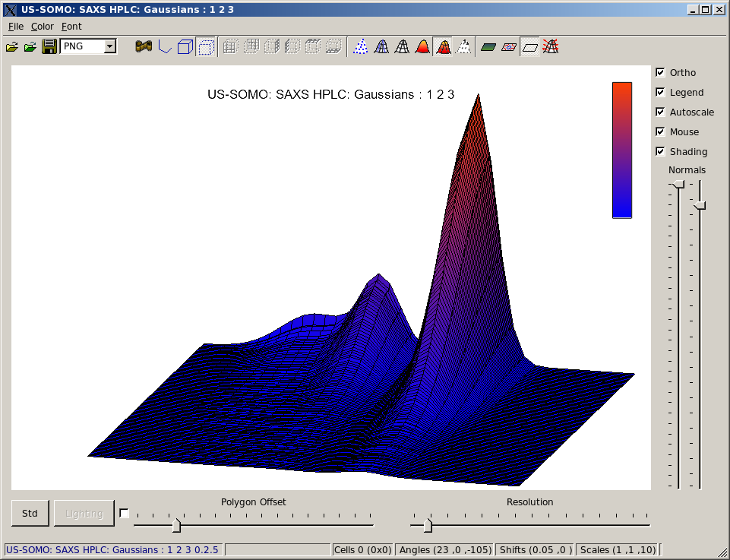Open the Color menu

[x=43, y=27]
